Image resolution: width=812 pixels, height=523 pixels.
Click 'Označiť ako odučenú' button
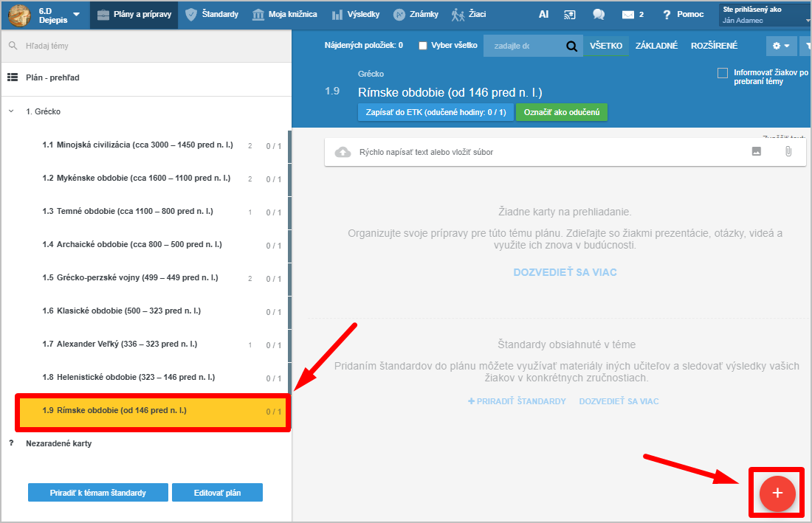point(561,112)
